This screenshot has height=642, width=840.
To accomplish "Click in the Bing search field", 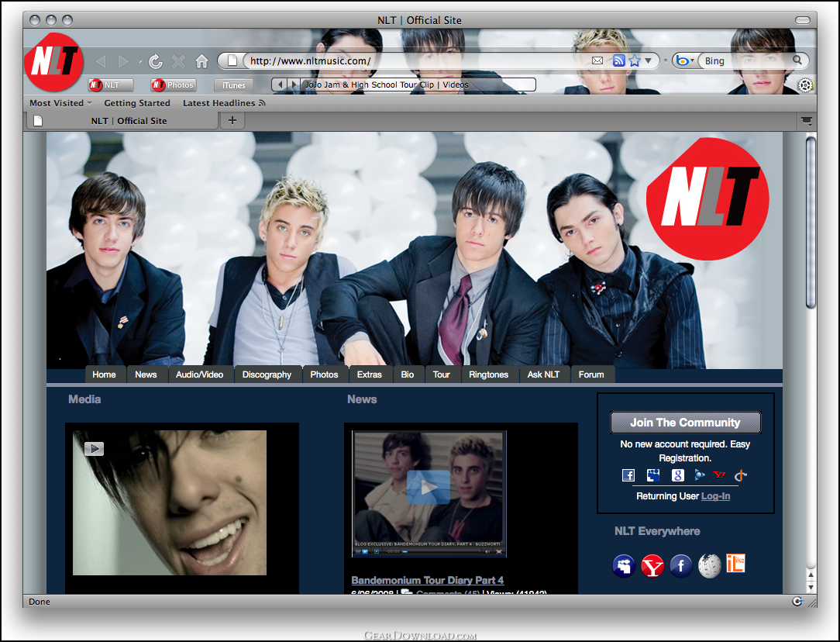I will [745, 60].
